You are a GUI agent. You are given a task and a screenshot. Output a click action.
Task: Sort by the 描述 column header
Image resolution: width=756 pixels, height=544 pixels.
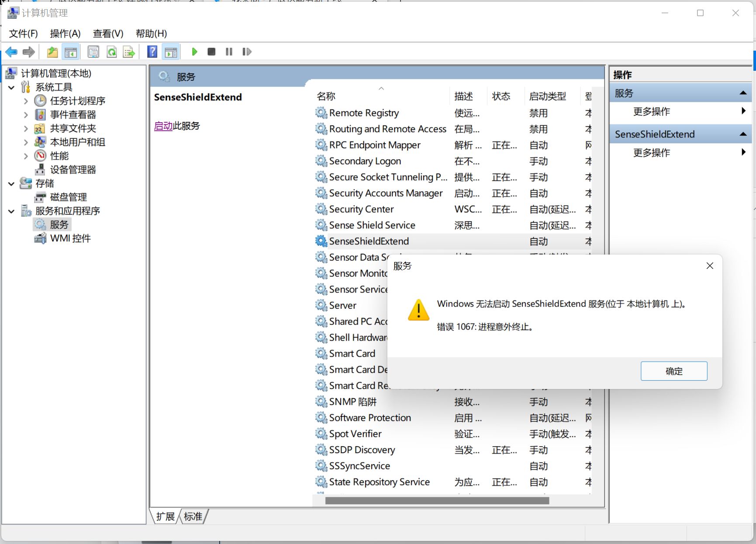pos(468,96)
